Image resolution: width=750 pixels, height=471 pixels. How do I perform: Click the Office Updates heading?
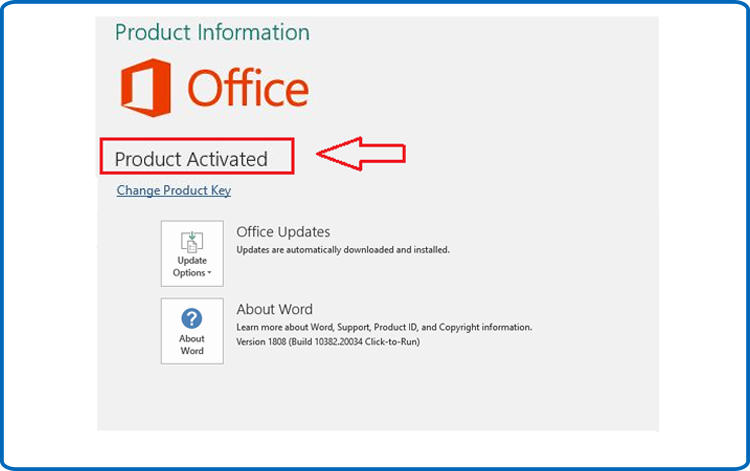283,232
